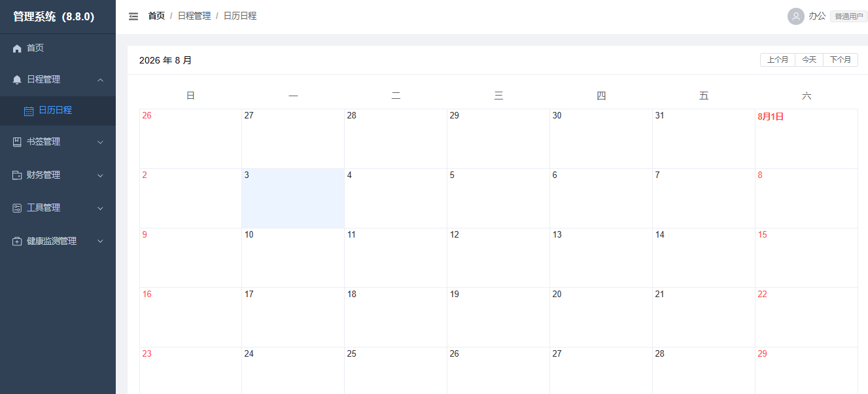Click the bookmark icon for 书签管理
The width and height of the screenshot is (868, 394).
click(x=17, y=142)
